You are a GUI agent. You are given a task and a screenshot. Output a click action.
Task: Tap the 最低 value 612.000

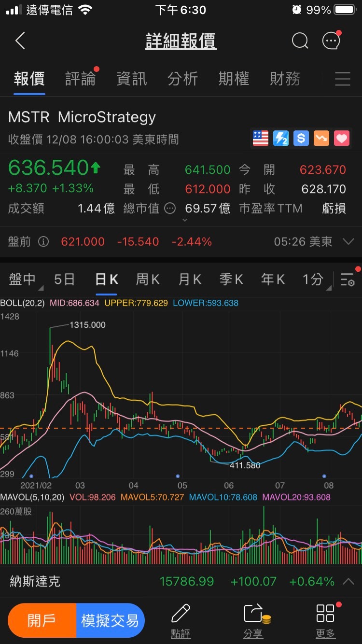(x=208, y=189)
